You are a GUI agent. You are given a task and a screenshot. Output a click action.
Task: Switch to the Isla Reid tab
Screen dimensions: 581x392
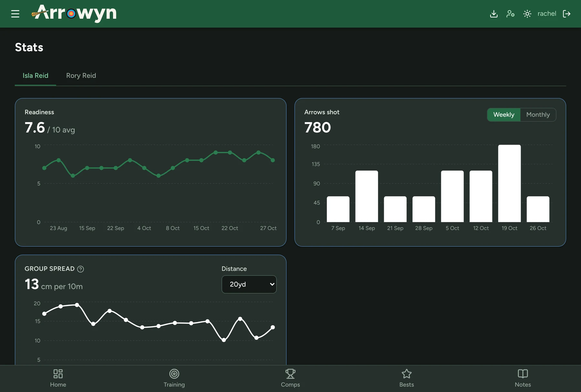(36, 76)
